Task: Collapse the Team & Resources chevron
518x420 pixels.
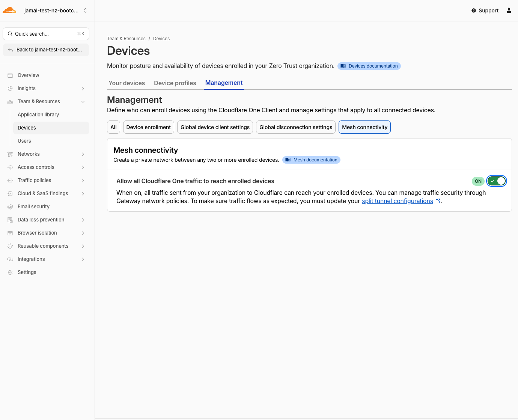Action: 83,102
